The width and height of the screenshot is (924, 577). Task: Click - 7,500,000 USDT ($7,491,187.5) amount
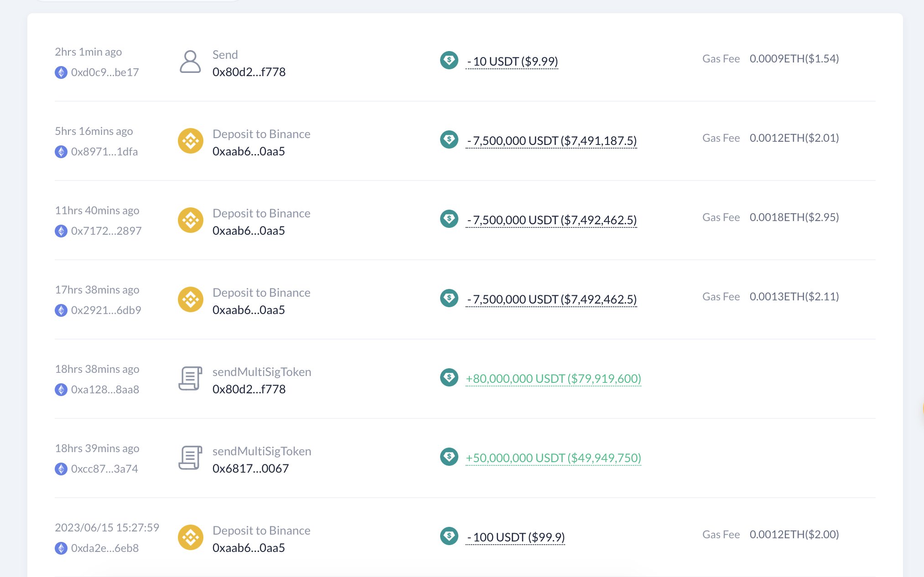pyautogui.click(x=551, y=141)
